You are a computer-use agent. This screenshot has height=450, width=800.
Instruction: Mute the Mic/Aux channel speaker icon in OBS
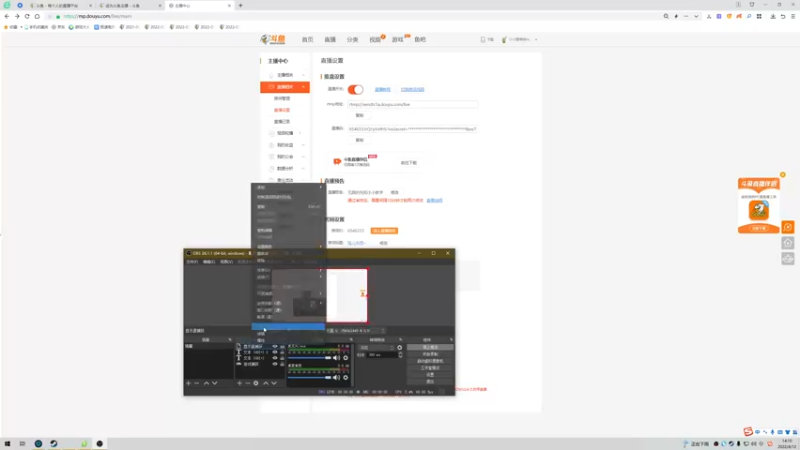point(336,358)
